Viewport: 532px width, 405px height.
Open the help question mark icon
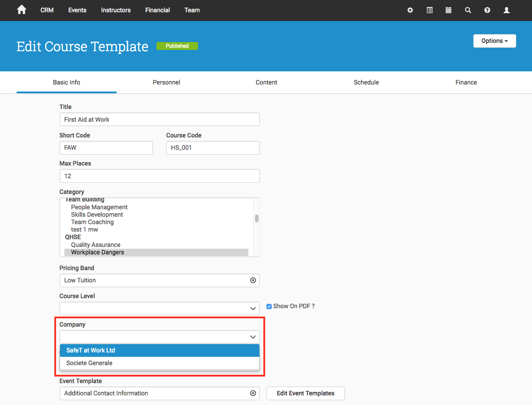[487, 10]
